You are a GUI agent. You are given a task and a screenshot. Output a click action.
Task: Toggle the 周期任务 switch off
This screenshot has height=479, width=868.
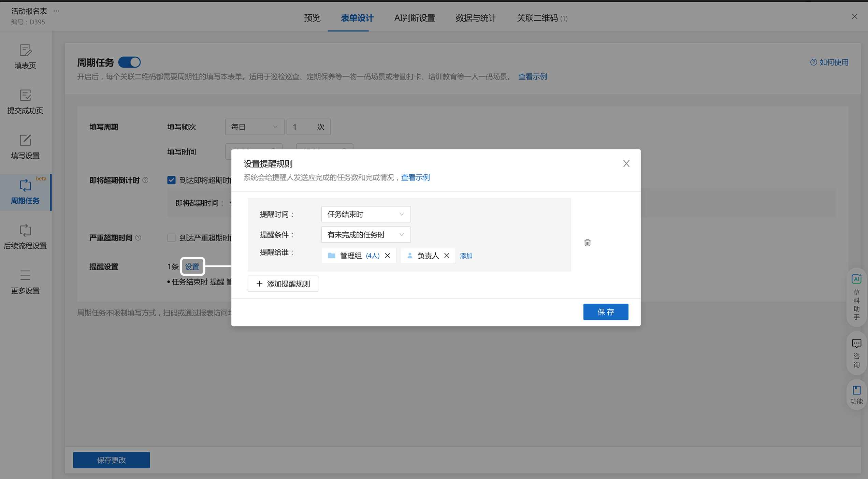129,62
